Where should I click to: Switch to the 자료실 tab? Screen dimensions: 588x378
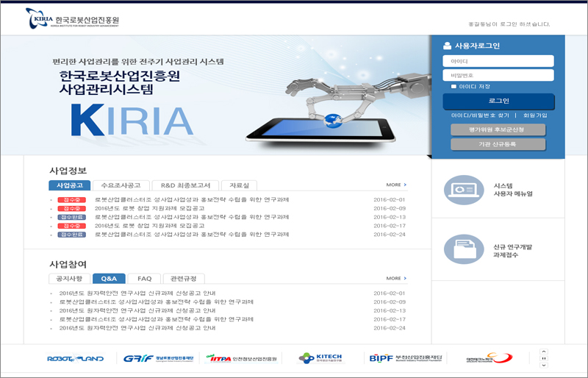(239, 185)
